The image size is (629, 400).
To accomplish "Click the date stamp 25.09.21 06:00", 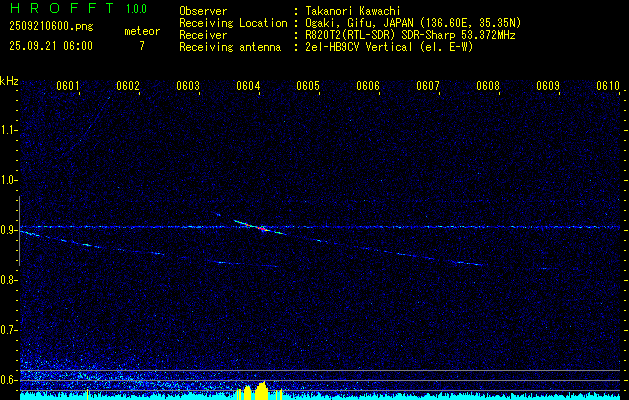I will tap(51, 46).
